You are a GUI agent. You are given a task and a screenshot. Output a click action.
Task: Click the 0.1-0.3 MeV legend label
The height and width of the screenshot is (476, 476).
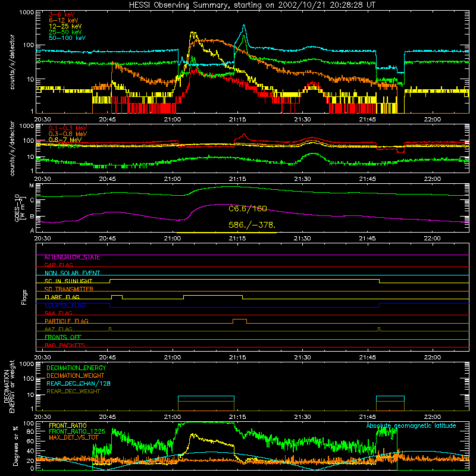point(68,128)
